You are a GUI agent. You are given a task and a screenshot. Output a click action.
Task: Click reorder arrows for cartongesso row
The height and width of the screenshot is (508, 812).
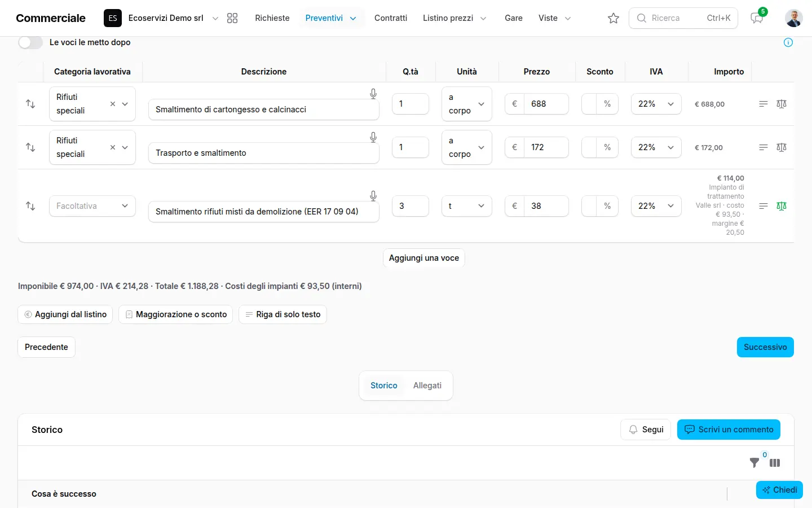pos(30,104)
